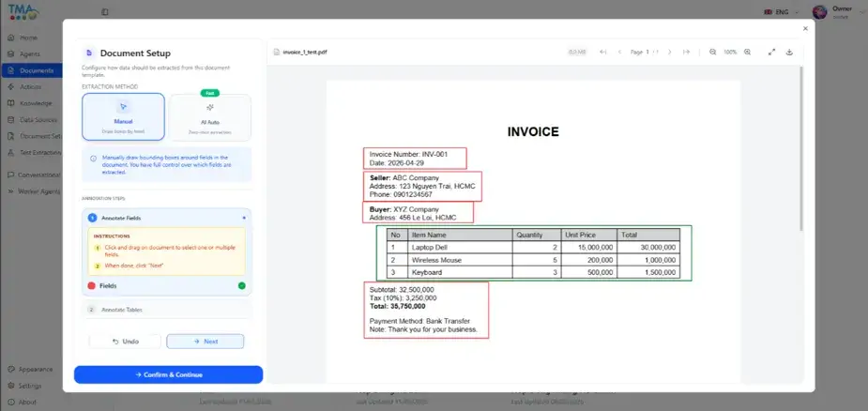Click the Owner avatar picture

[x=820, y=11]
